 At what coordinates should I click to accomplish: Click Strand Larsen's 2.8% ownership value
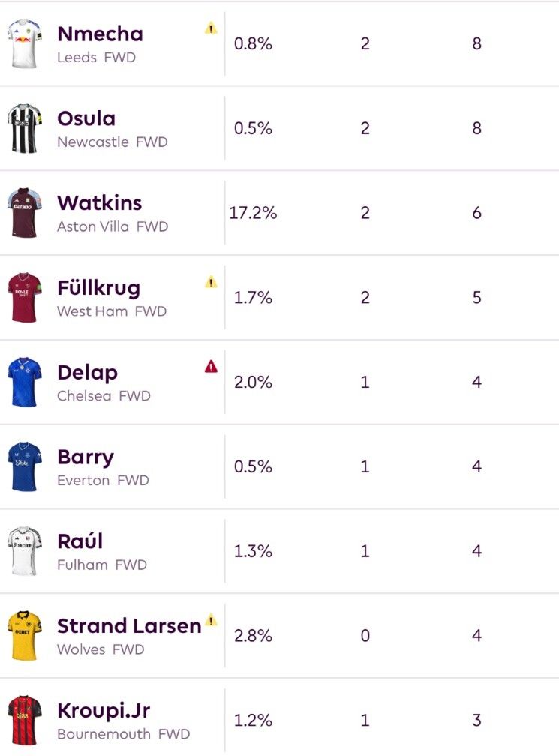point(253,635)
